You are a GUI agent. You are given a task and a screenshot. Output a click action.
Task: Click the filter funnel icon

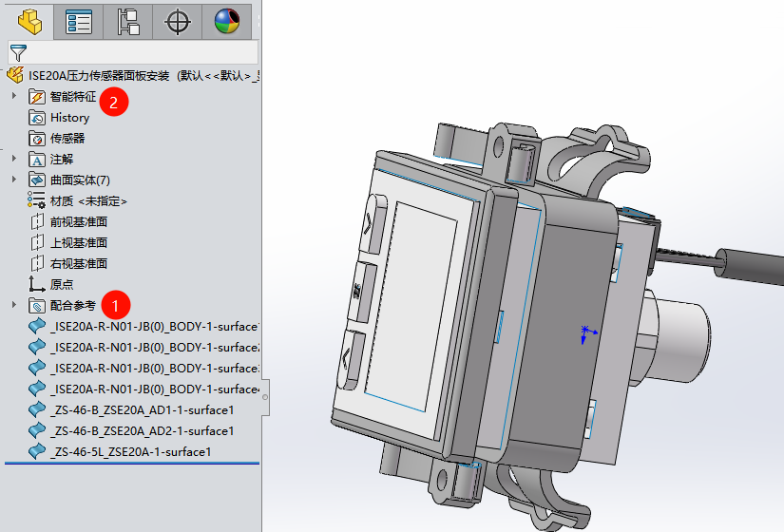coord(18,52)
